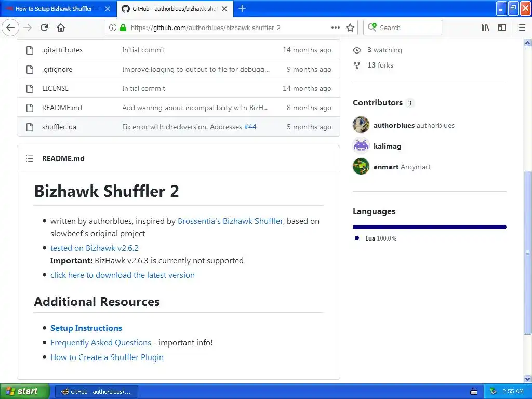Open Initial commit for .gitattributes
Screen dimensions: 532x399
pyautogui.click(x=143, y=50)
